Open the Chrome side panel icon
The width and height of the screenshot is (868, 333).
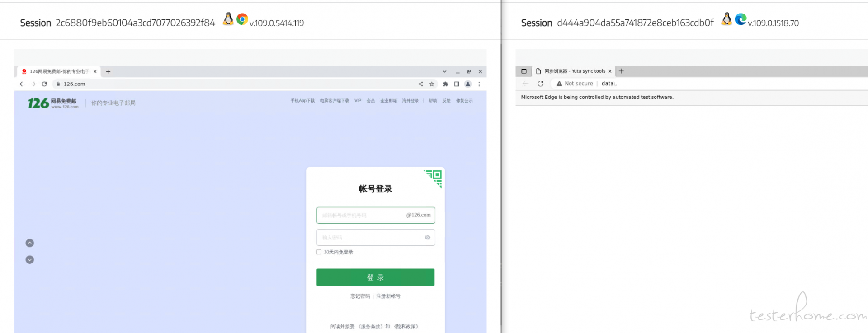pyautogui.click(x=457, y=84)
